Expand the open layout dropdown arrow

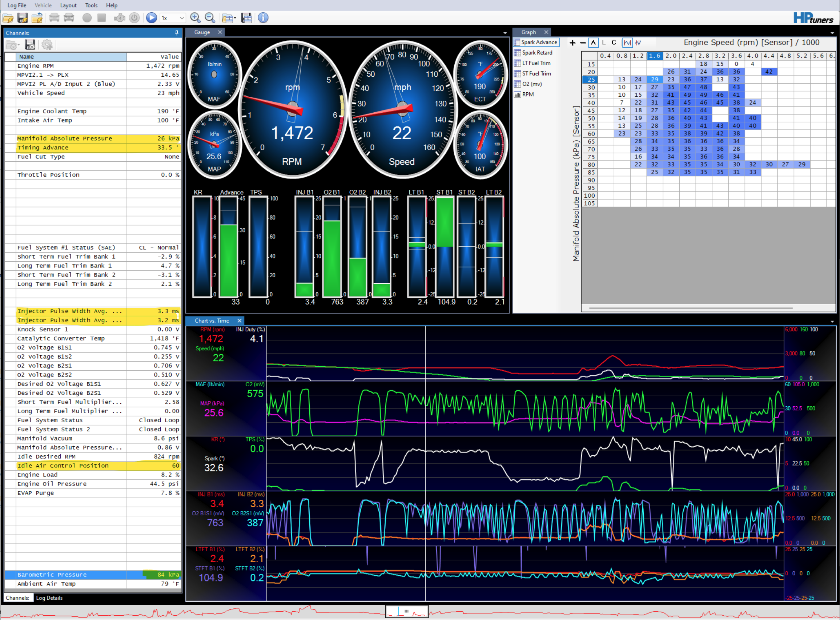click(235, 18)
